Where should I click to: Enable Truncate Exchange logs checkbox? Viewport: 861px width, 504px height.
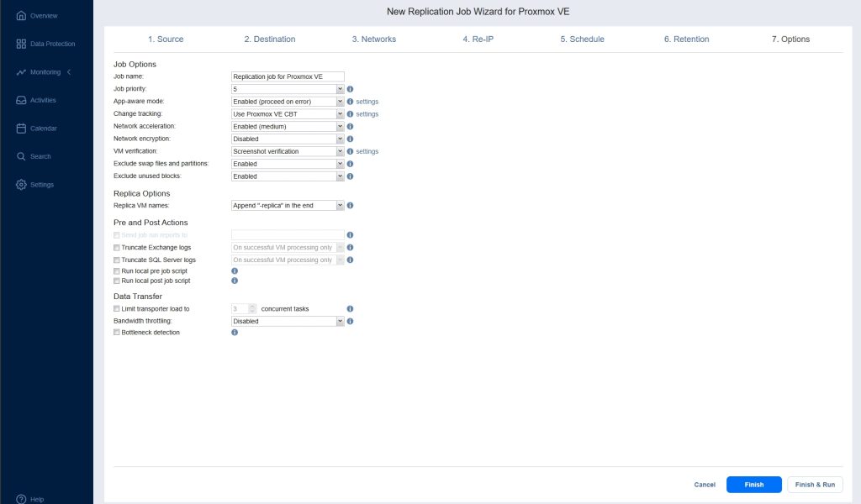[117, 248]
